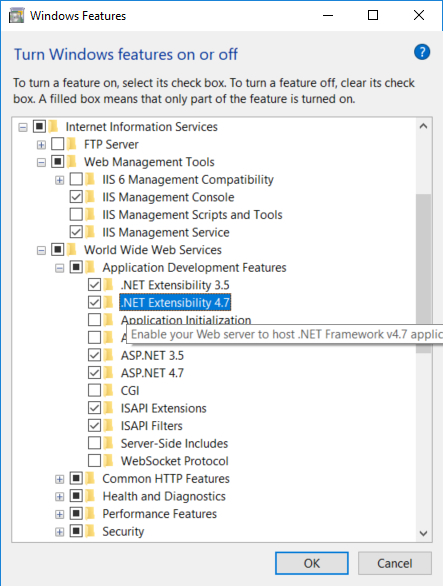Check IIS 6 Management Compatibility
443x586 pixels.
click(76, 179)
